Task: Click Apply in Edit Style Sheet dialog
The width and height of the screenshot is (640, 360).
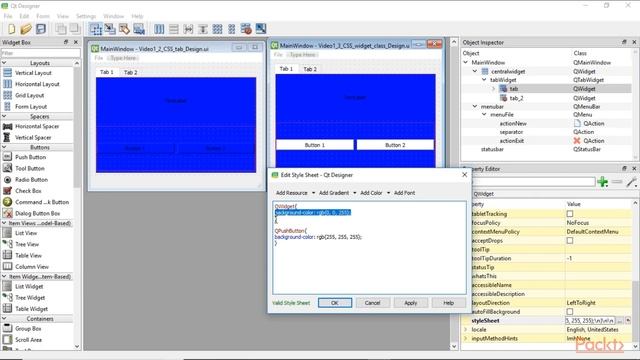Action: (x=411, y=303)
